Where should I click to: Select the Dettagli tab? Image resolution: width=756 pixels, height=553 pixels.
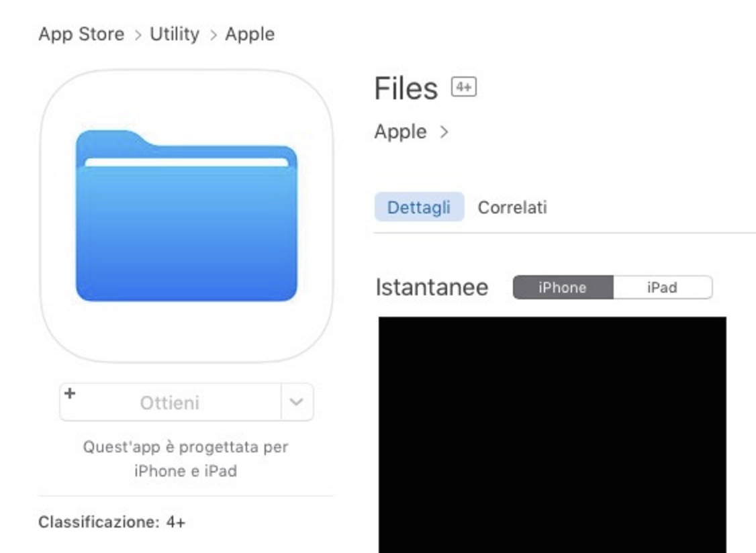[x=419, y=207]
